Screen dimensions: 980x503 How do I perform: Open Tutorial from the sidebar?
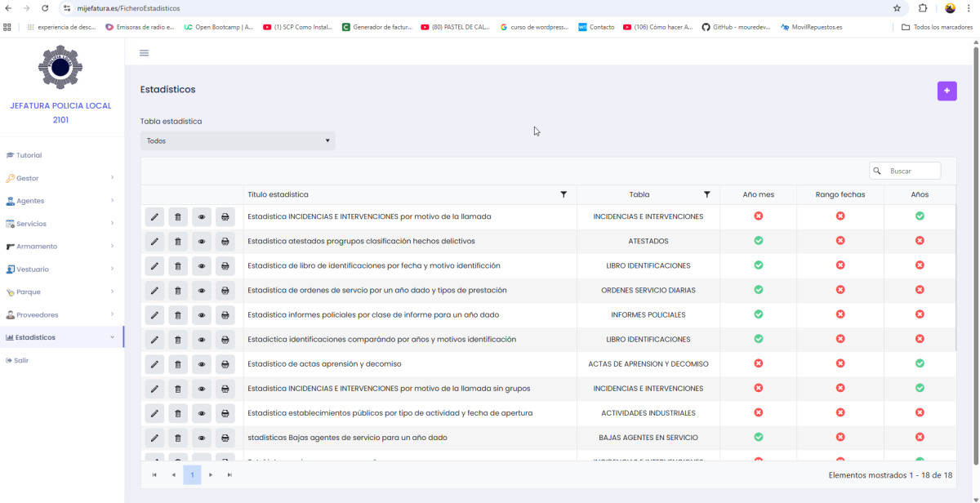[x=29, y=155]
